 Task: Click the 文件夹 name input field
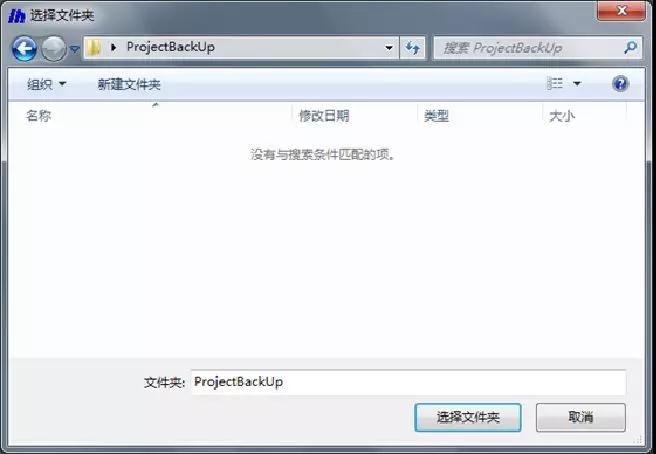point(408,382)
